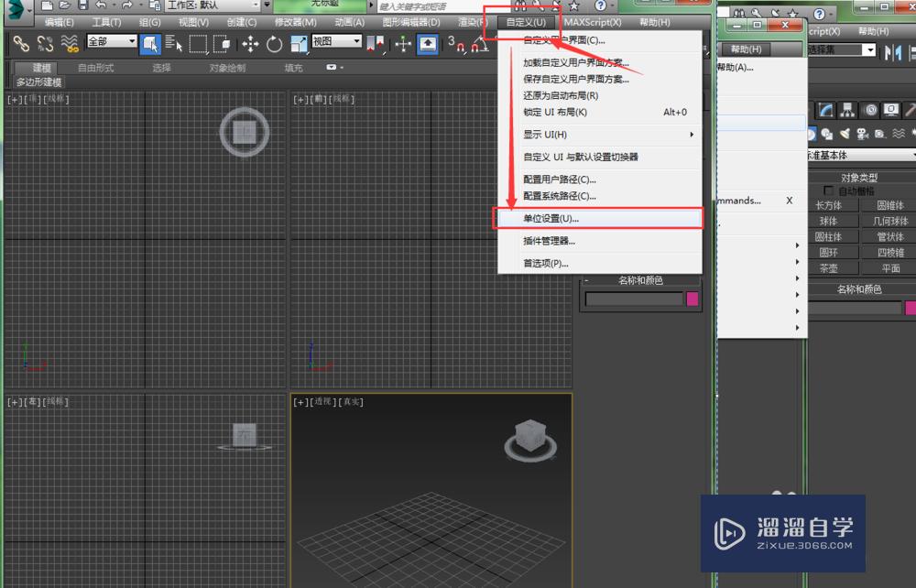Click Bind to Space Warp icon
Viewport: 916px width, 588px height.
pos(70,43)
